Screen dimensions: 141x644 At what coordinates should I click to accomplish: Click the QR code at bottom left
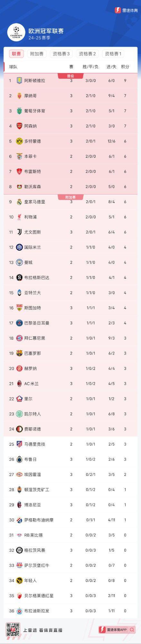click(13, 630)
